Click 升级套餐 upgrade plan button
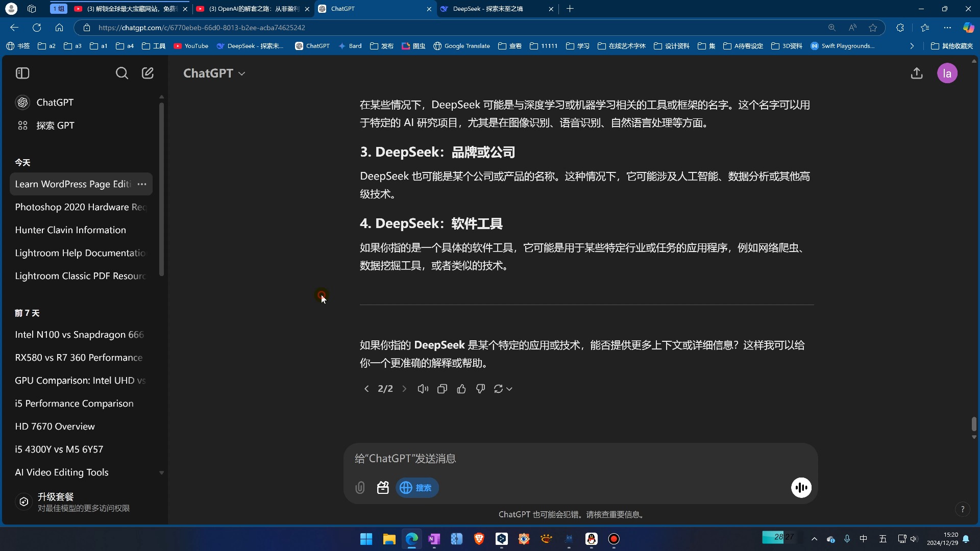The image size is (980, 551). point(82,502)
